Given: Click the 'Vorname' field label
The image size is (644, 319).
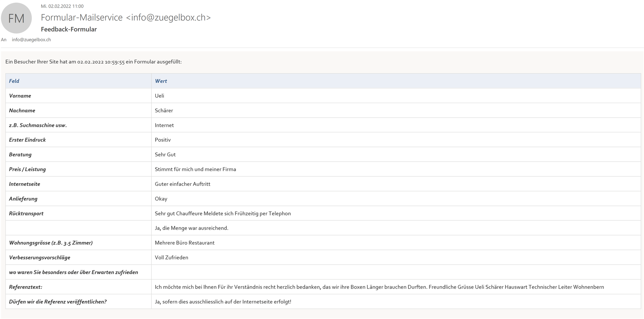Looking at the screenshot, I should pos(20,96).
